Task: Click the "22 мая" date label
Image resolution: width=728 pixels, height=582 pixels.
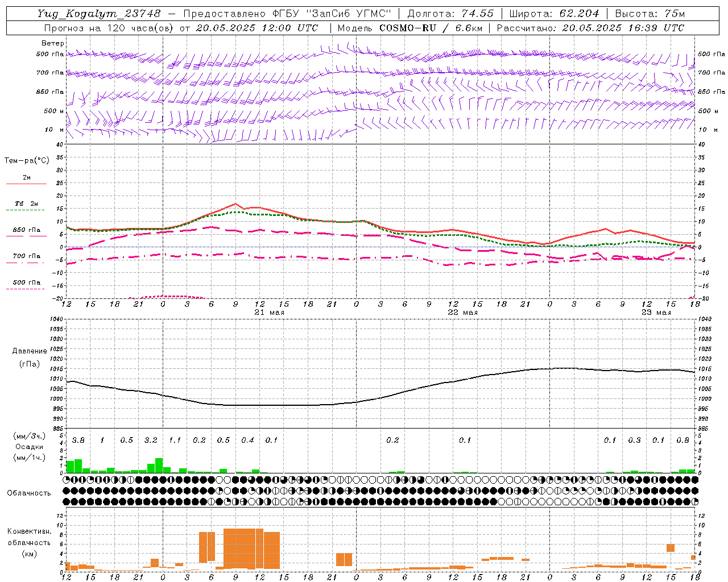Action: coord(463,313)
